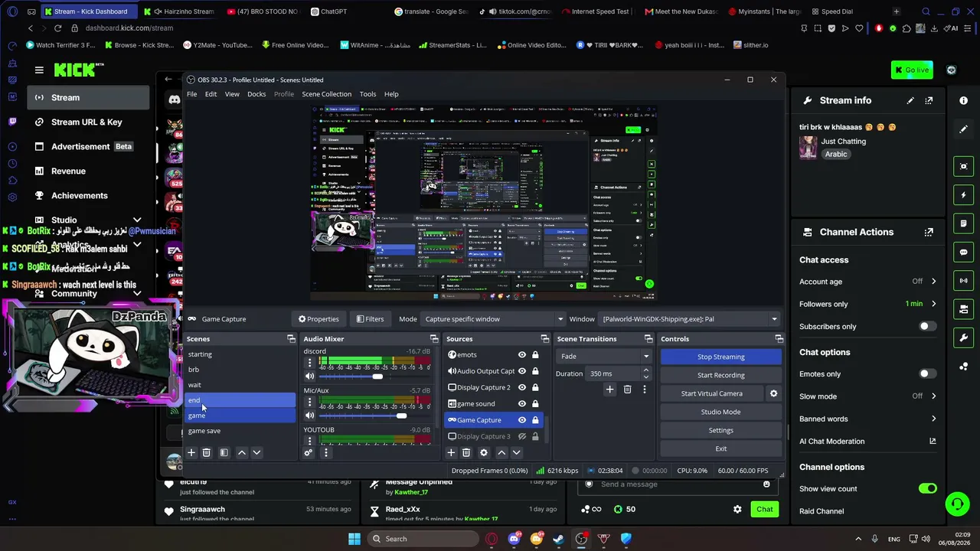Open the OBS Edit menu
This screenshot has width=980, height=551.
pos(211,94)
